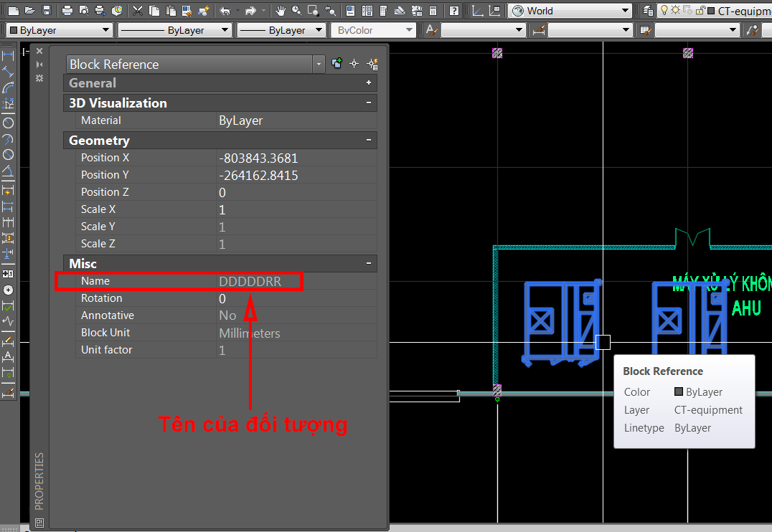Screen dimensions: 772x532
Task: Click the Paste from Clipboard icon
Action: (171, 11)
